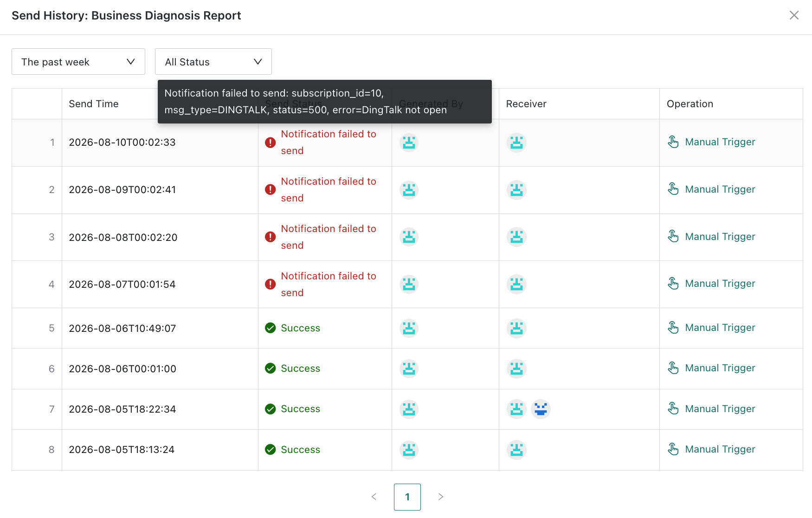Select page 1 in pagination

coord(407,497)
